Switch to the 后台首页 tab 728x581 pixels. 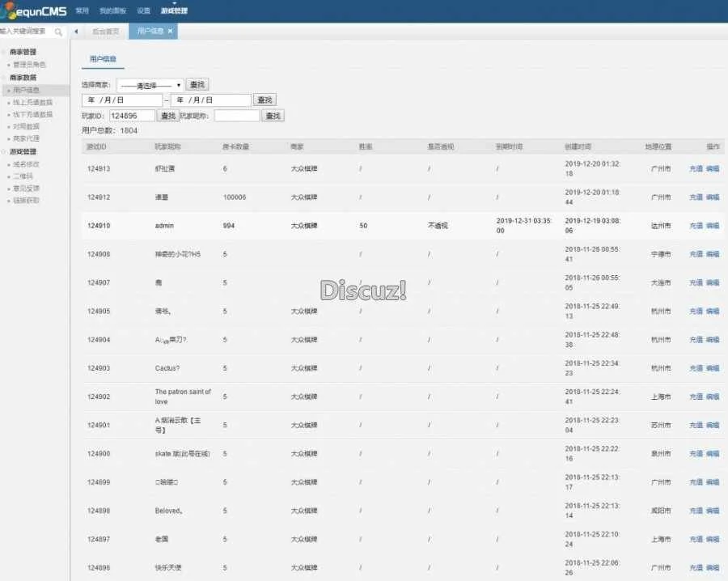tap(105, 32)
